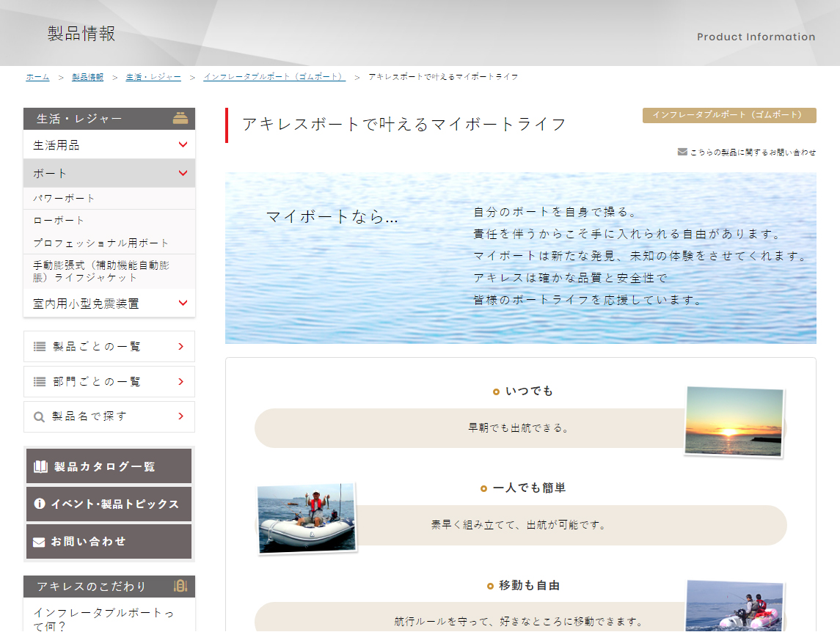Click the red arrow on 部門ごとの一覧
Screen dimensions: 840x632
[181, 382]
